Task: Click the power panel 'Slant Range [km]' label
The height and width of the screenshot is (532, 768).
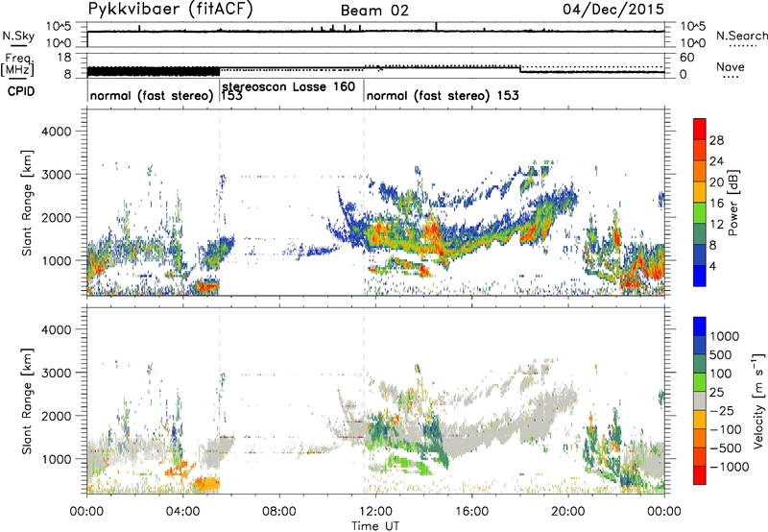Action: [27, 203]
